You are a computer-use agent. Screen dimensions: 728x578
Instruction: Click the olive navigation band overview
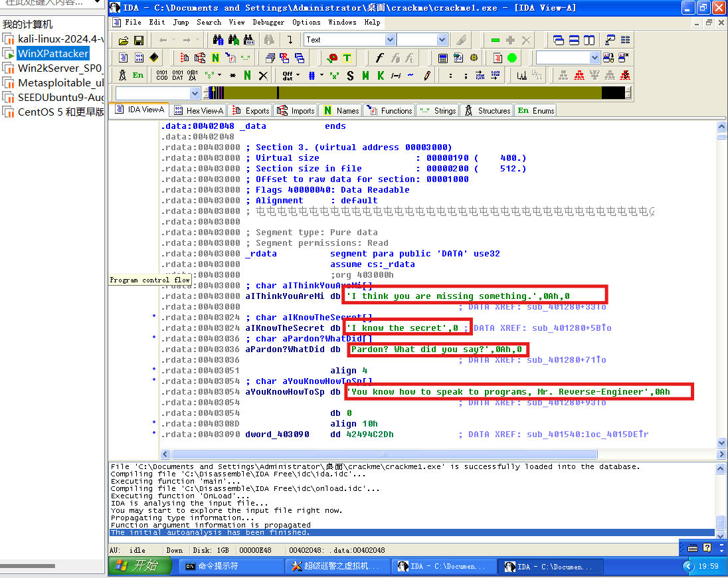(x=416, y=93)
